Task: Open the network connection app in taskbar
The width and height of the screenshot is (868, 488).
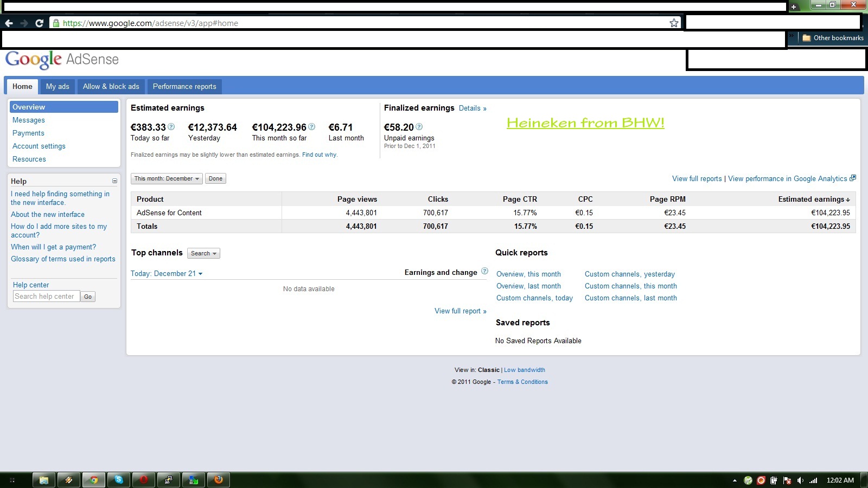Action: [169, 480]
